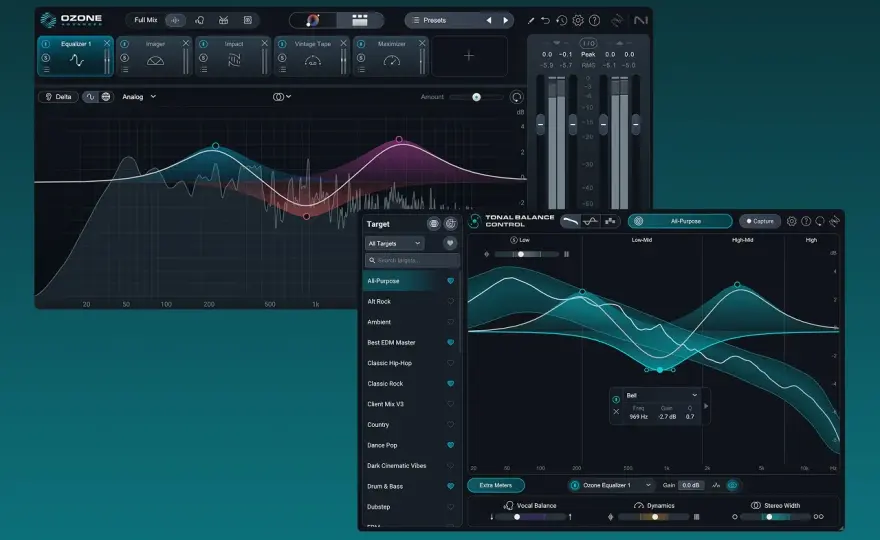Viewport: 880px width, 540px height.
Task: Click the stereo link icon with chevron in EQ
Action: [x=281, y=97]
